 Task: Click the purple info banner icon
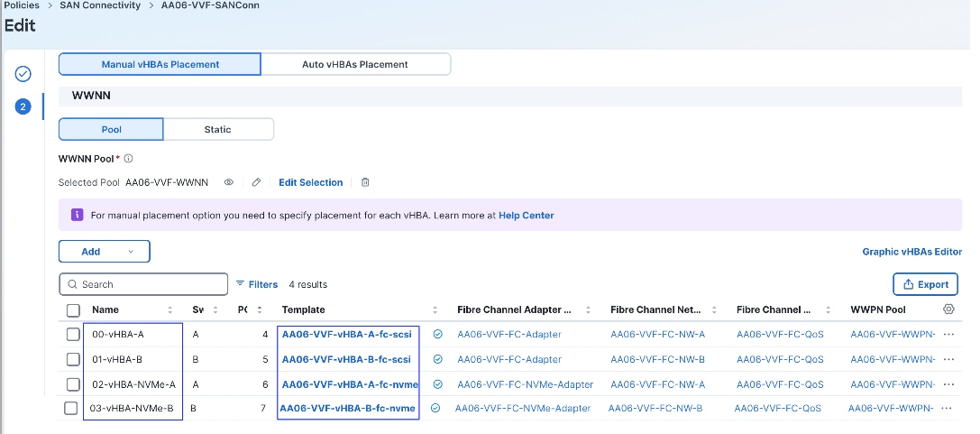click(77, 215)
